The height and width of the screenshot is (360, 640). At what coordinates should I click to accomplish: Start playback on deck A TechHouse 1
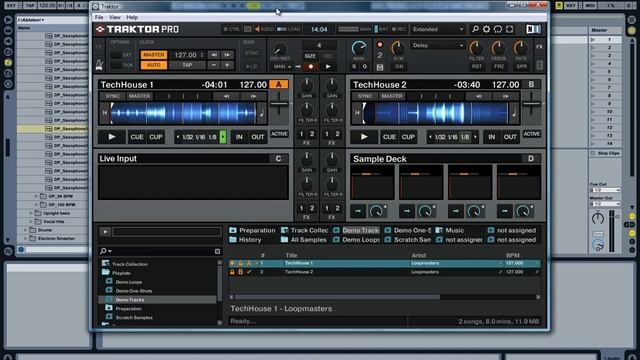pos(111,137)
